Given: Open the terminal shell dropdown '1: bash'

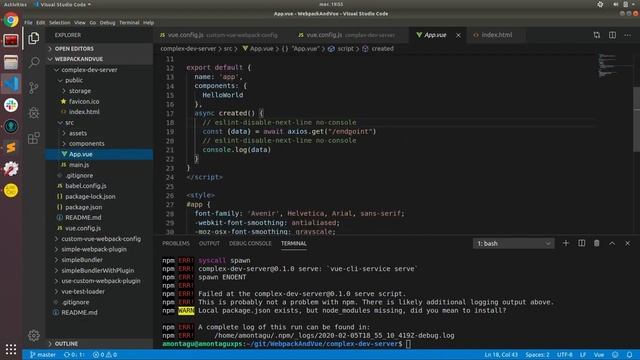Looking at the screenshot, I should coord(513,243).
